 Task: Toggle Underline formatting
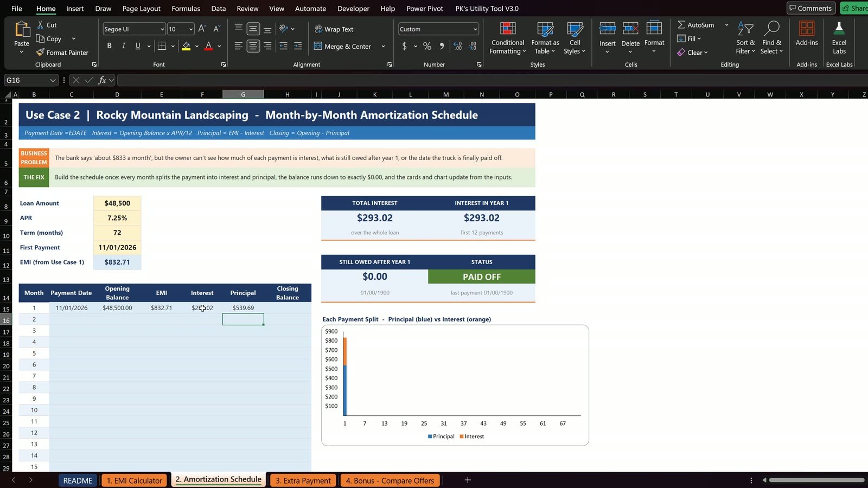138,46
